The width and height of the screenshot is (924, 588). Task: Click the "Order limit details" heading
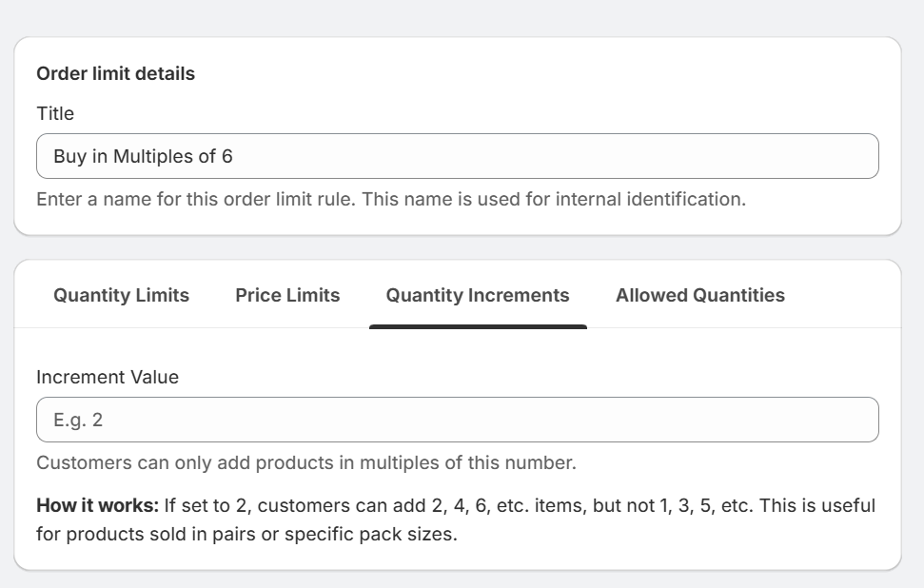115,73
